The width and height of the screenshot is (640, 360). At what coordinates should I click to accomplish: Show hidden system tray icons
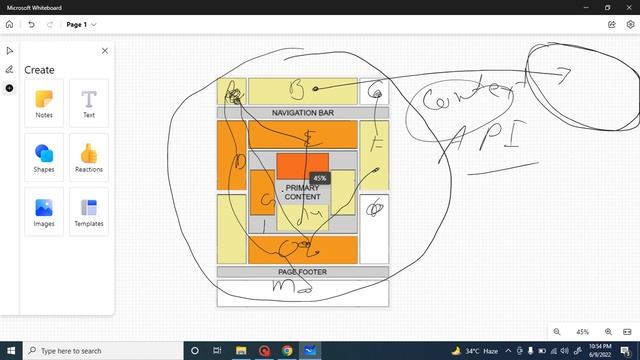click(508, 351)
